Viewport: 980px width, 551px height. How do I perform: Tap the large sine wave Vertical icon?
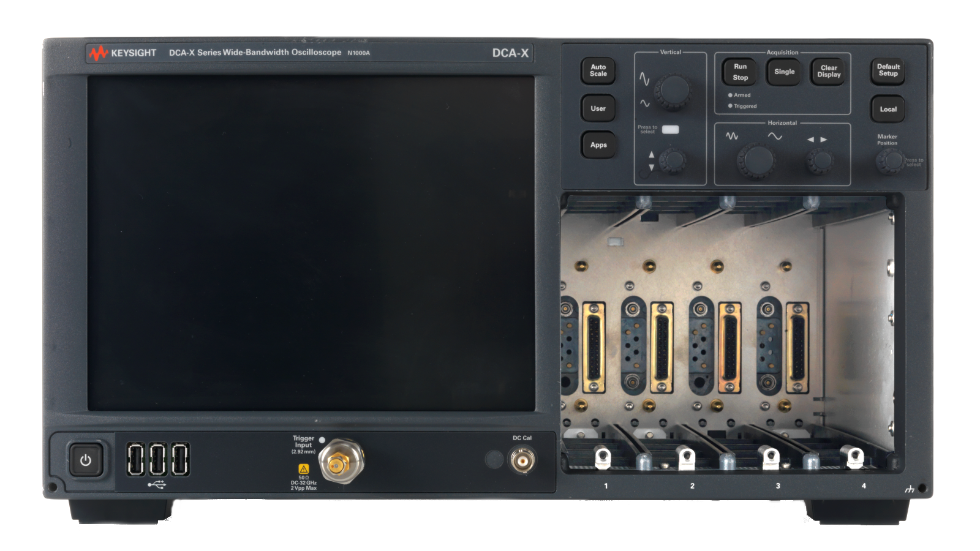click(644, 78)
